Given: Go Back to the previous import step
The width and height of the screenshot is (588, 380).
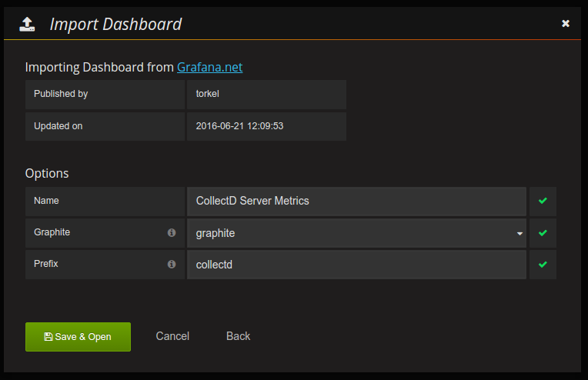Looking at the screenshot, I should tap(238, 336).
